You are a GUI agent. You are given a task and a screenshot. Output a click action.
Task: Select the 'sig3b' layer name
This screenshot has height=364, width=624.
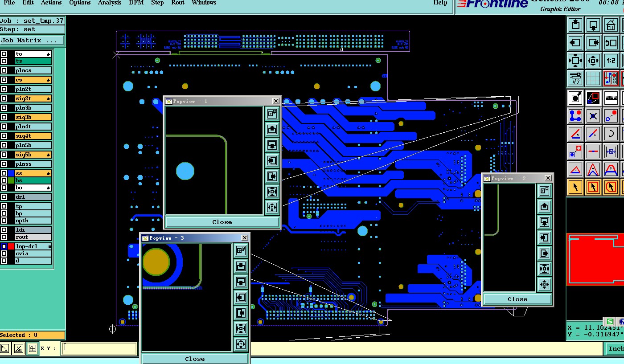point(33,117)
